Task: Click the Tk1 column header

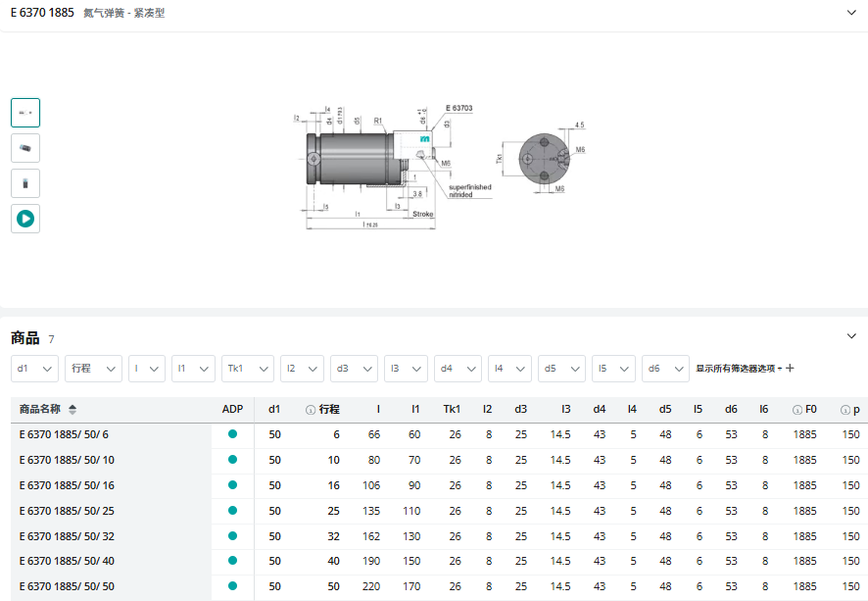Action: coord(452,410)
